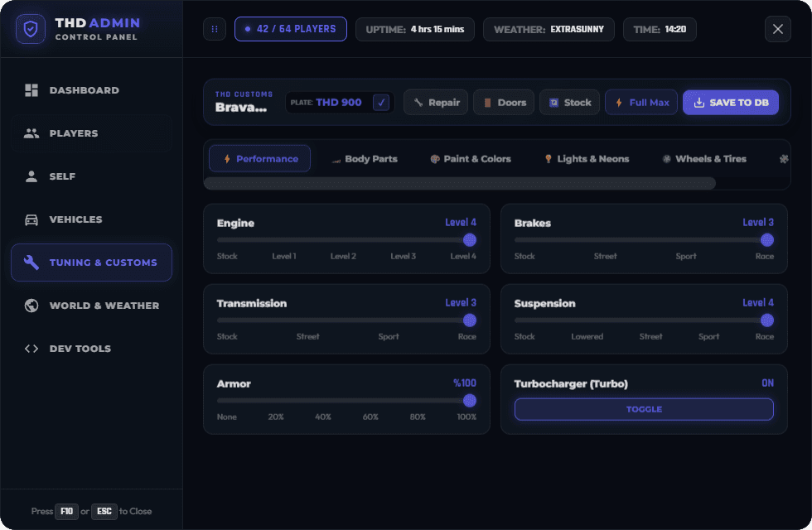The height and width of the screenshot is (530, 812).
Task: Click the Engine slider handle
Action: coord(470,239)
